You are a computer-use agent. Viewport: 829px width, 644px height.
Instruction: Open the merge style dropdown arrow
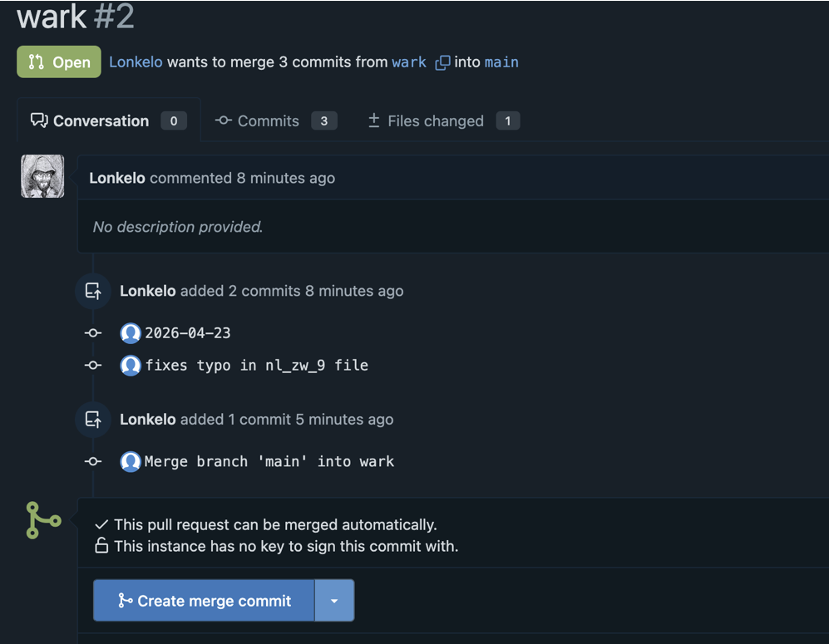334,601
